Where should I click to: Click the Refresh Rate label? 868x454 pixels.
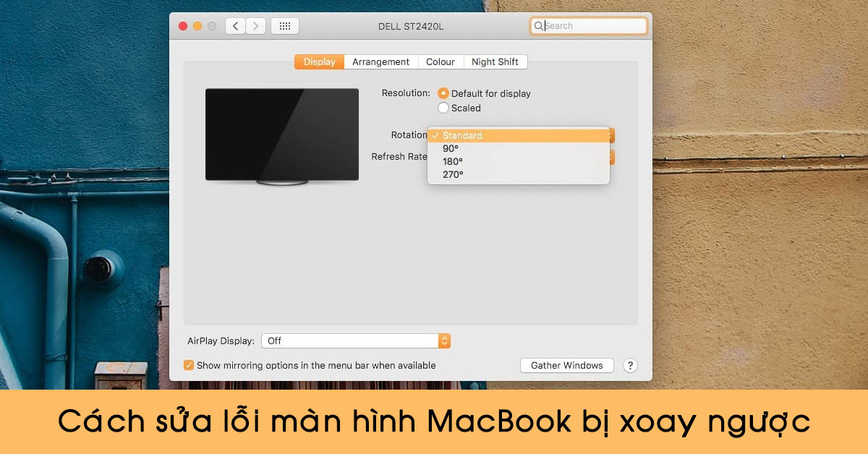pos(399,156)
